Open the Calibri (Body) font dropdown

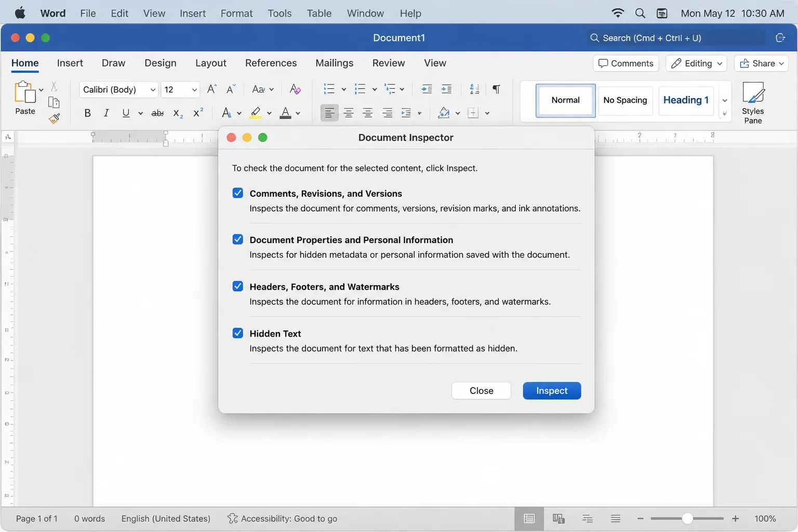pyautogui.click(x=153, y=89)
